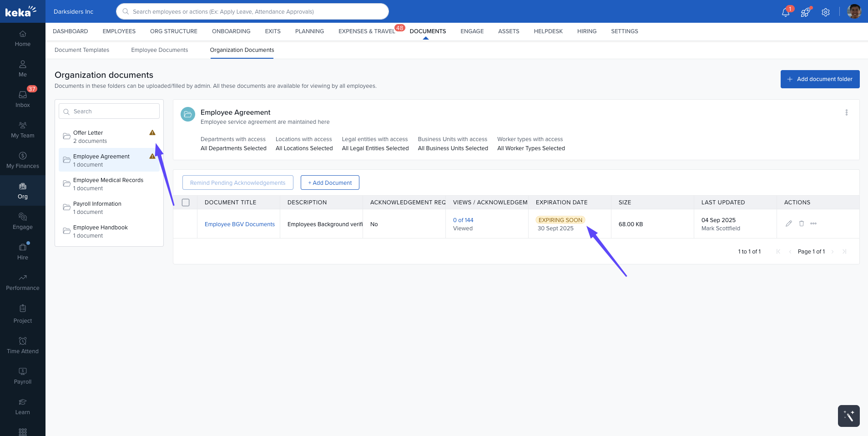The image size is (868, 436).
Task: Delete Employee BGV Documents via trash icon
Action: (801, 223)
